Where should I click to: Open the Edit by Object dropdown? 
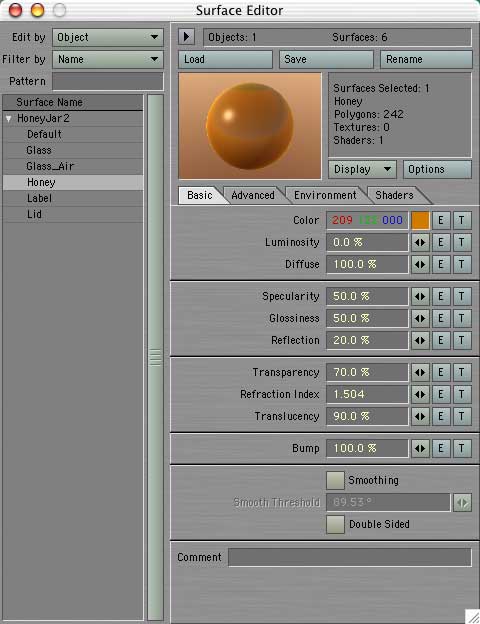[108, 37]
